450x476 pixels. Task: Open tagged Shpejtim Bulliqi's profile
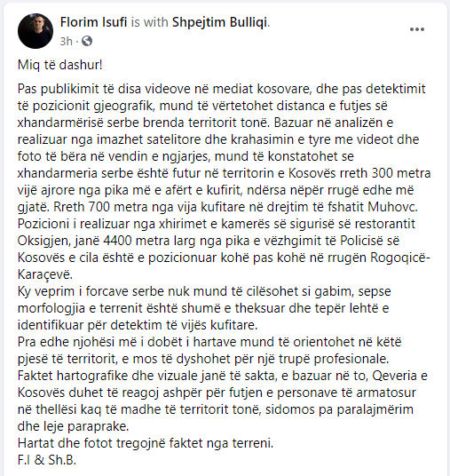pos(220,22)
